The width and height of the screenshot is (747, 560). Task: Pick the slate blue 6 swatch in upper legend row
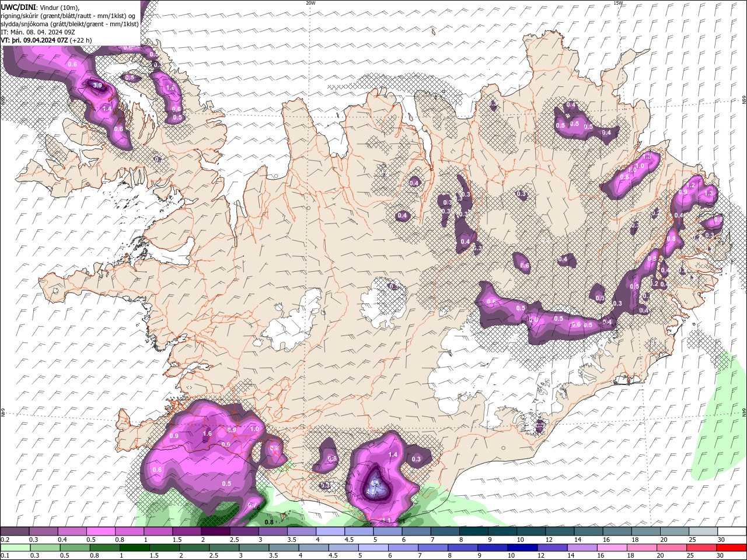pyautogui.click(x=417, y=531)
